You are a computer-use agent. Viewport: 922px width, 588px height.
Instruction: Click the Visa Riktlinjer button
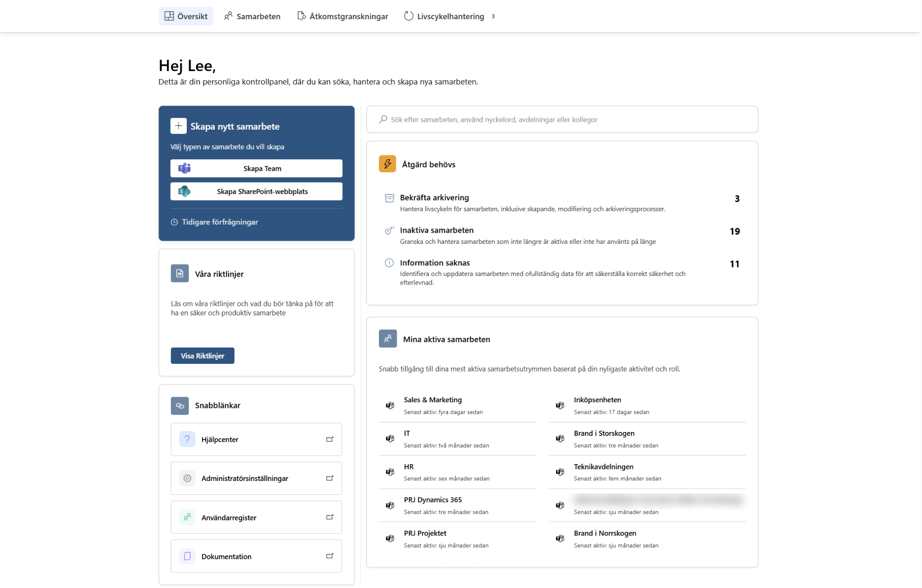pos(203,356)
